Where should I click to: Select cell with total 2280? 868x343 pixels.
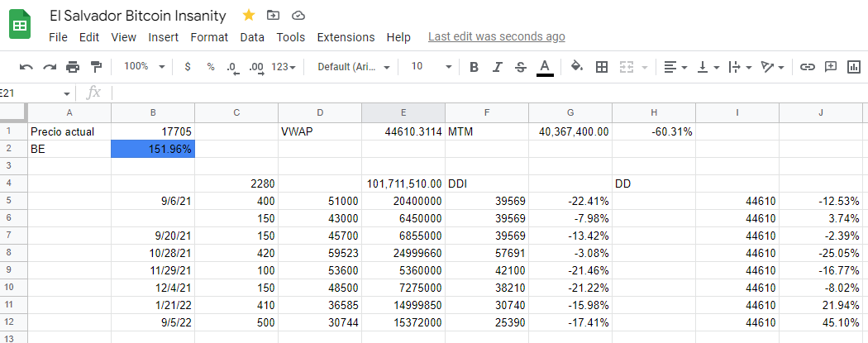(236, 183)
